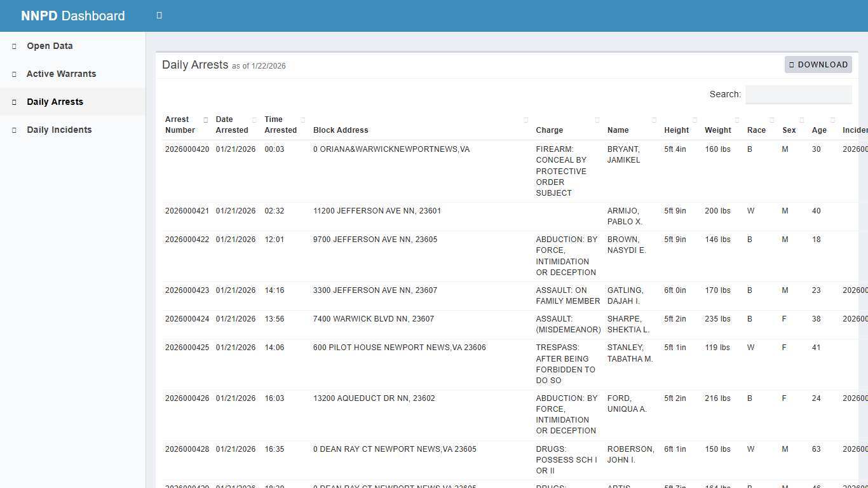Toggle sorting on the Weight column
The height and width of the screenshot is (488, 868).
click(737, 119)
